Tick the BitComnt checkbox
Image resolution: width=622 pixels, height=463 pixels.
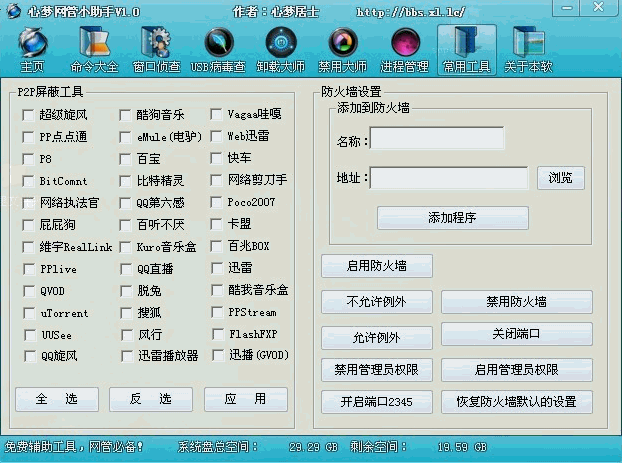point(28,181)
